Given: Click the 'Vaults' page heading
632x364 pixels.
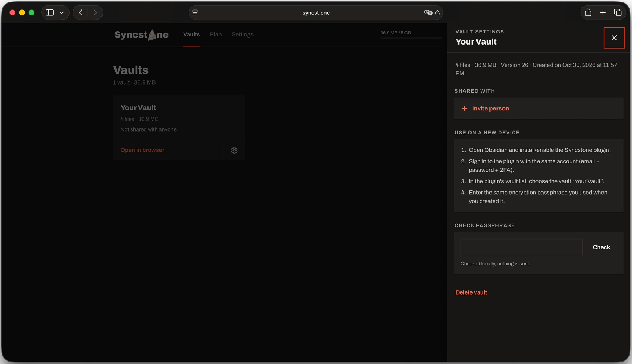Looking at the screenshot, I should pos(131,70).
